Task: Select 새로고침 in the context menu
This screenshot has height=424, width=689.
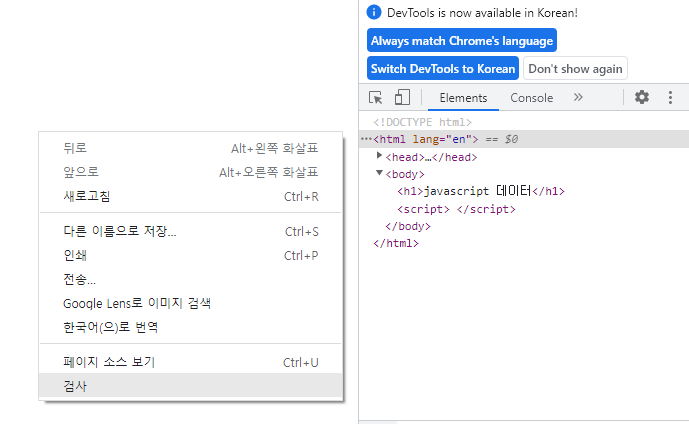Action: 191,196
